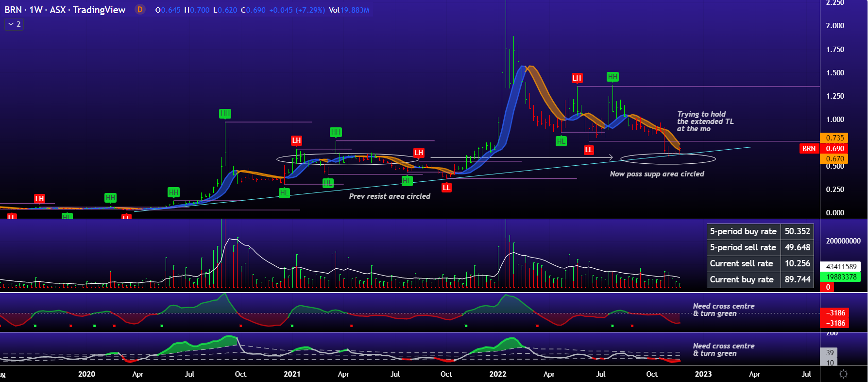868x382 pixels.
Task: Click the highest green HH marker near mid-2022
Action: click(613, 77)
